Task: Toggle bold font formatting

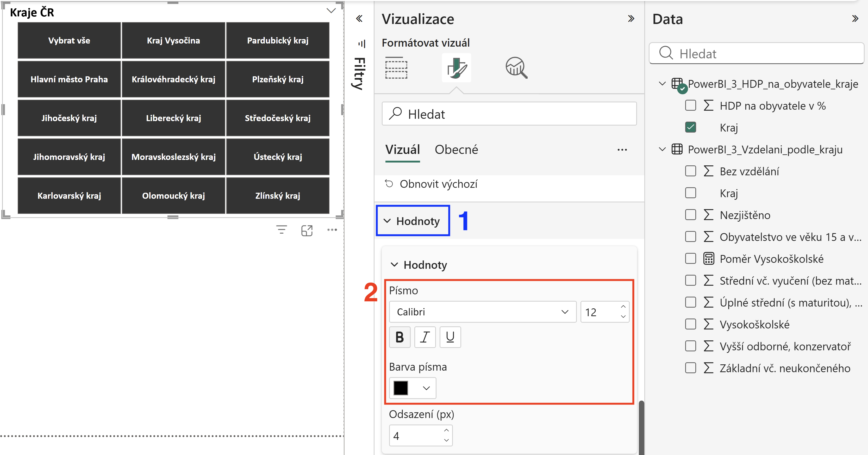Action: [x=400, y=337]
